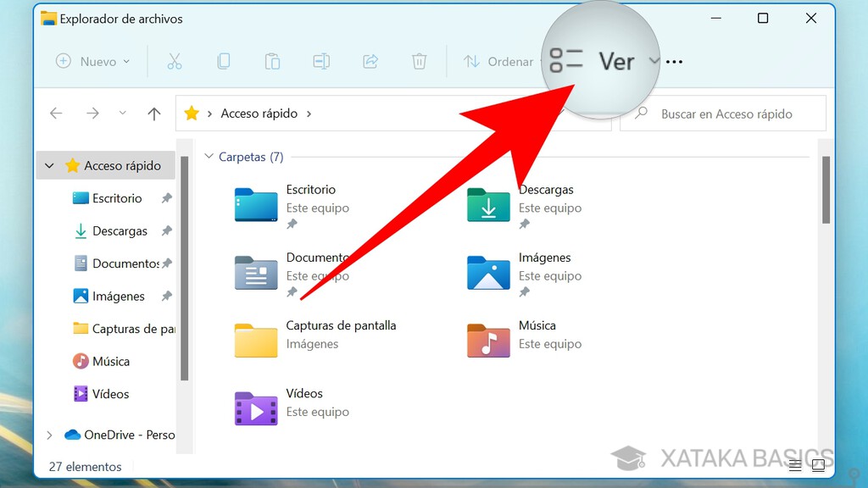Image resolution: width=868 pixels, height=488 pixels.
Task: Click the Delete trash icon
Action: point(419,61)
